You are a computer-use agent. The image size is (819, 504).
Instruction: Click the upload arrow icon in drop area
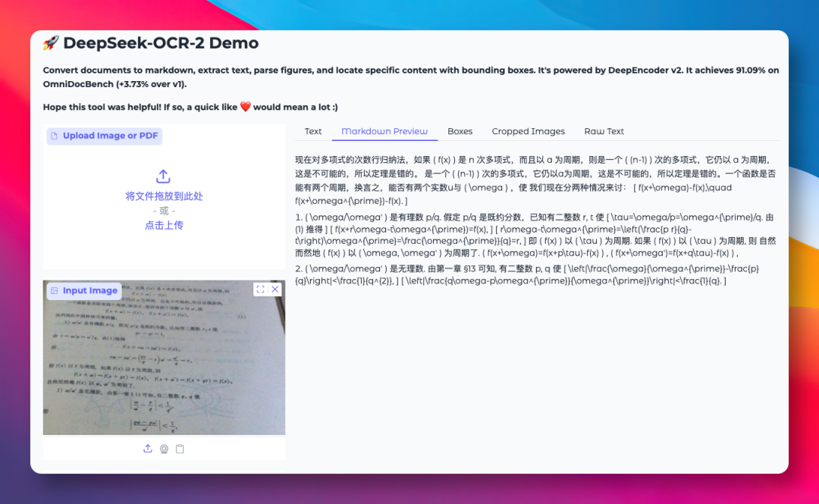(x=164, y=177)
